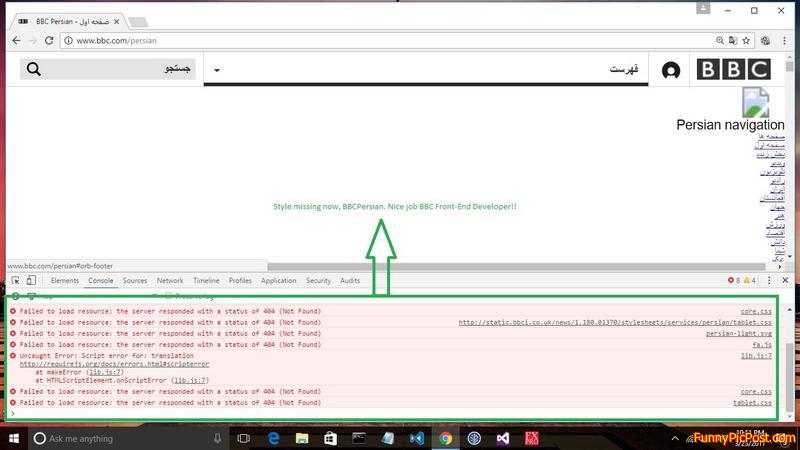The width and height of the screenshot is (800, 450).
Task: Switch to the Security tab
Action: click(318, 280)
